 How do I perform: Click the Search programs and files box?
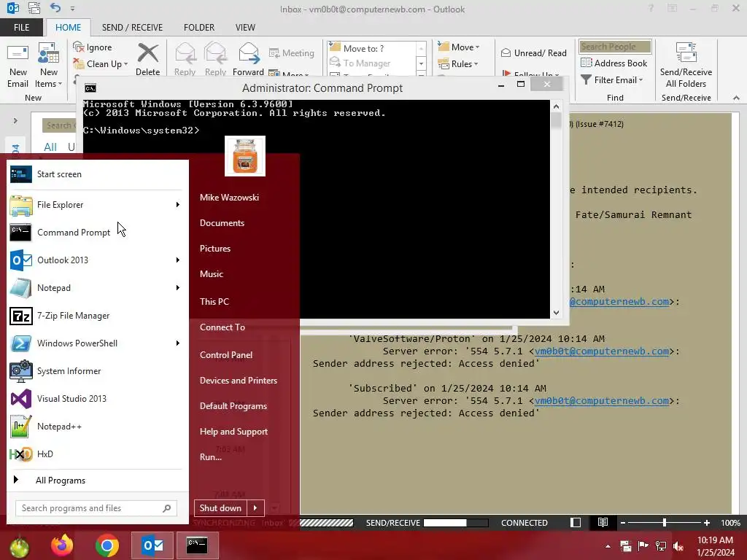click(96, 508)
